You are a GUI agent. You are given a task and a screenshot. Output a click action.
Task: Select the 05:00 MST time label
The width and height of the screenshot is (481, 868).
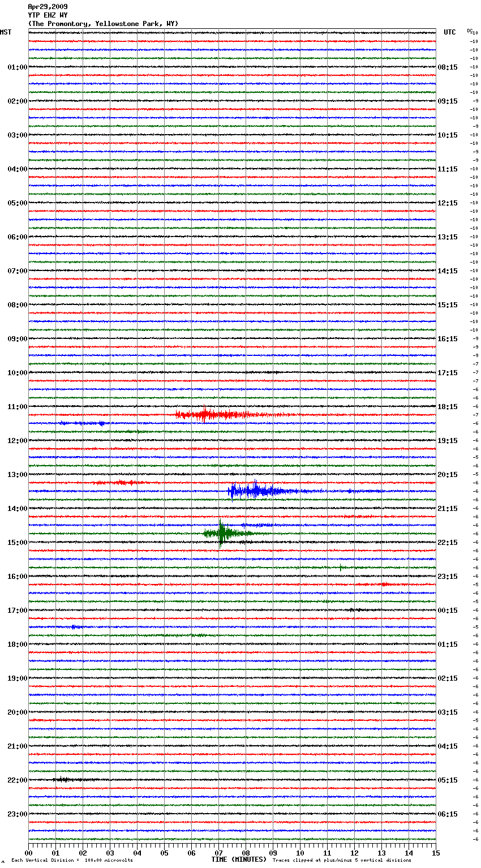[18, 203]
